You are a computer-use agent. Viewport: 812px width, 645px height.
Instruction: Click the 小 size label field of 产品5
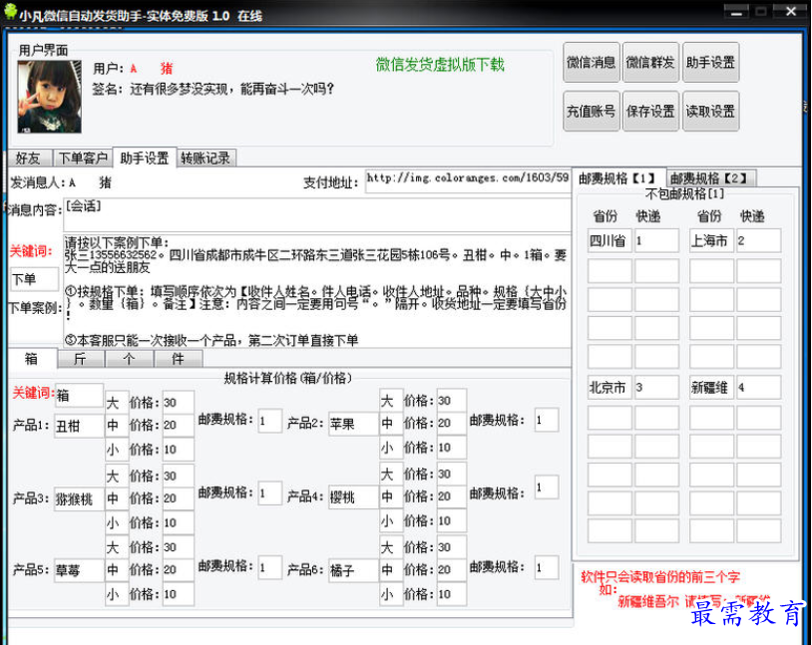pos(117,594)
